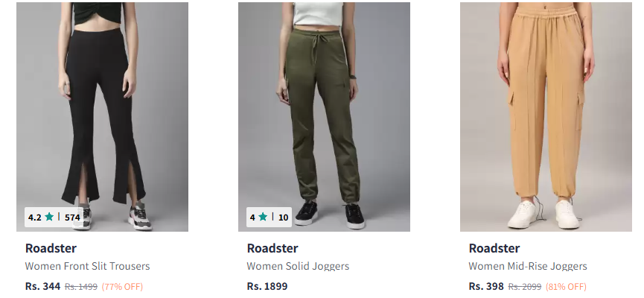Select the 10 ratings count on joggers
The width and height of the screenshot is (644, 298).
click(284, 218)
